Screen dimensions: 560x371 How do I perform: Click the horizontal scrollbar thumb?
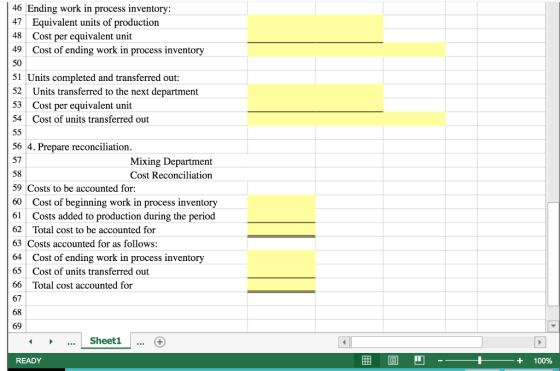[417, 342]
